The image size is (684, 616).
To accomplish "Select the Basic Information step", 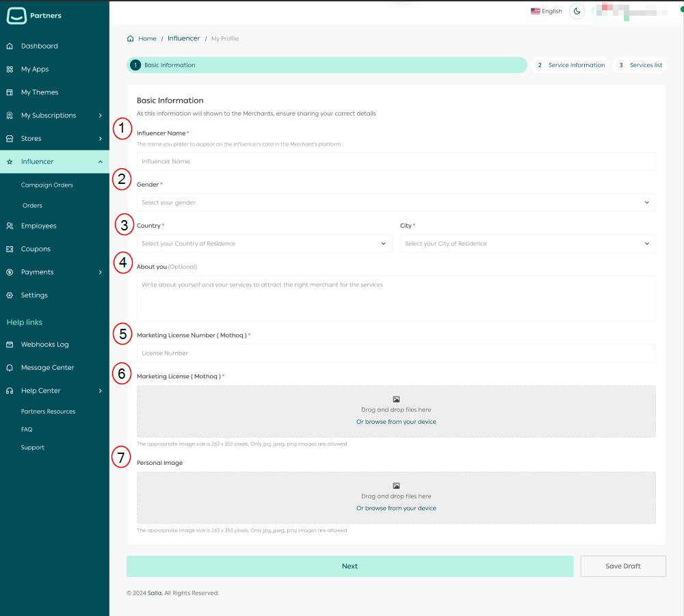I will 327,65.
